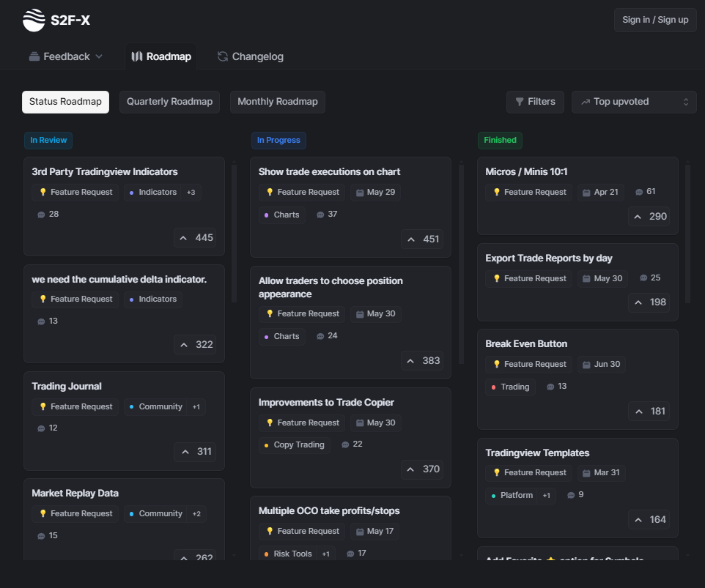
Task: Upvote Micros / Minis 10:1 post
Action: pos(649,217)
